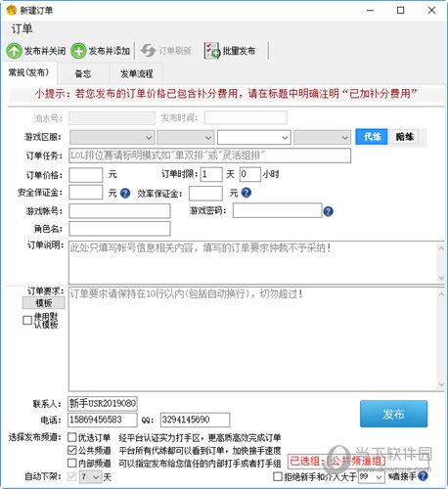Open the first 游戏区服 dropdown
The width and height of the screenshot is (448, 489).
112,137
